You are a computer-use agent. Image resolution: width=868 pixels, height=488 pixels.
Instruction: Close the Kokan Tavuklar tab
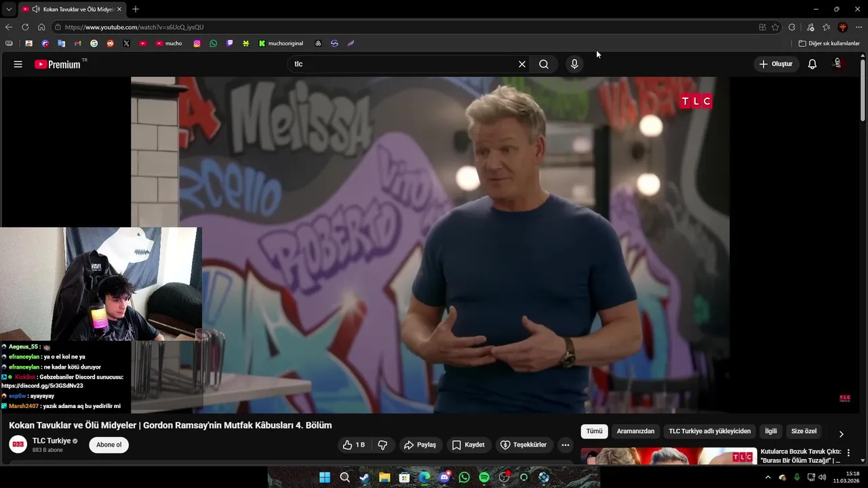(120, 9)
